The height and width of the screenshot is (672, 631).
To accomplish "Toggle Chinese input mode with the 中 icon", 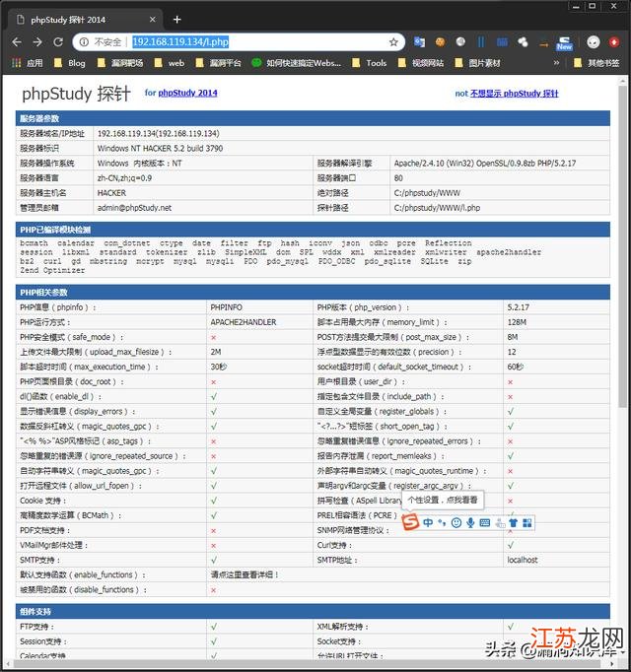I will point(428,522).
